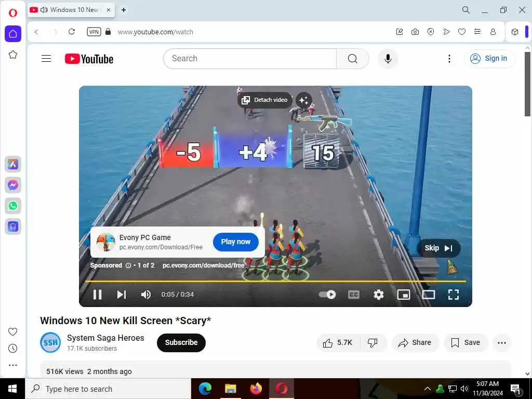Viewport: 532px width, 399px height.
Task: Open Opera bookmarks star in sidebar
Action: tap(13, 55)
